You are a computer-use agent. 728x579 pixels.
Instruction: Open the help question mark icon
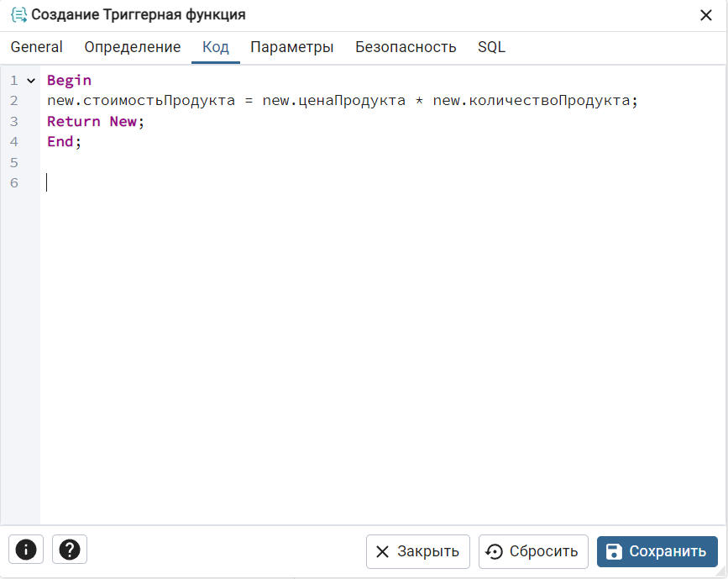pyautogui.click(x=70, y=550)
